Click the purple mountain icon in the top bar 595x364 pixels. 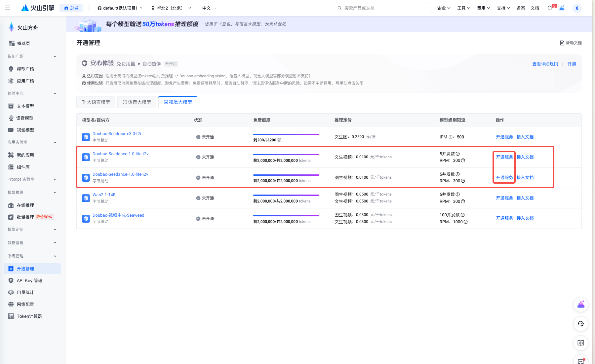[562, 8]
